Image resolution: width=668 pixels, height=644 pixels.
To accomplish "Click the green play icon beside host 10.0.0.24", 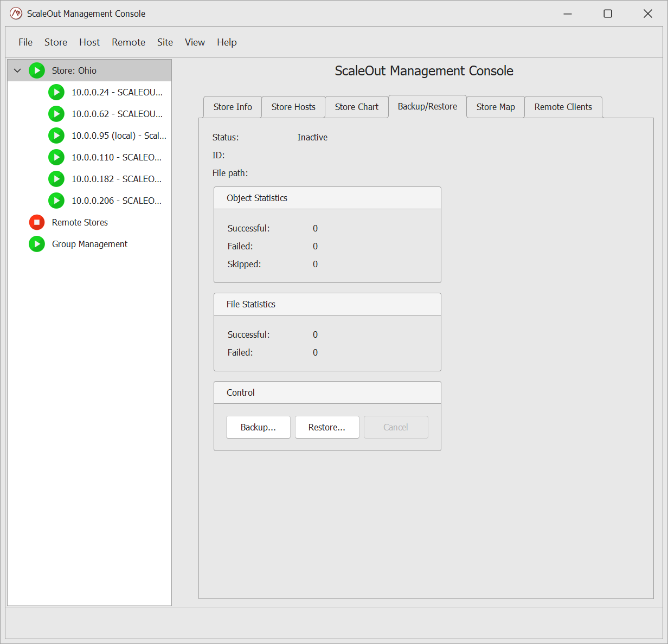I will pyautogui.click(x=56, y=92).
